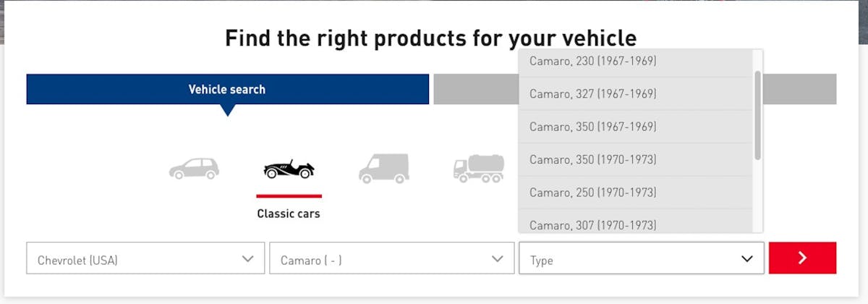Viewport: 868px width, 304px height.
Task: Click the Classic cars label
Action: (x=289, y=214)
